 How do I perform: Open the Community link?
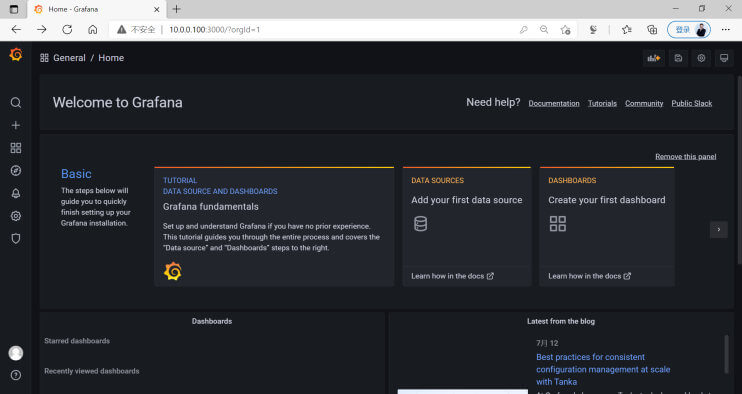[x=644, y=103]
